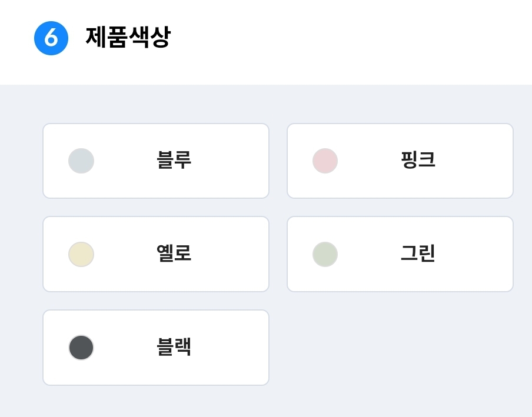Click the 제품색상 section heading

128,37
